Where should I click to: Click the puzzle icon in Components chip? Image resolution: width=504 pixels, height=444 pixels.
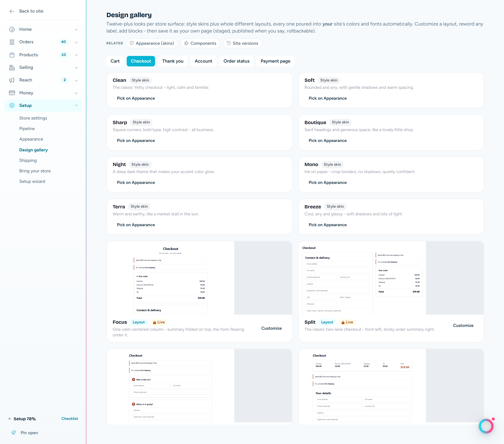pos(186,43)
